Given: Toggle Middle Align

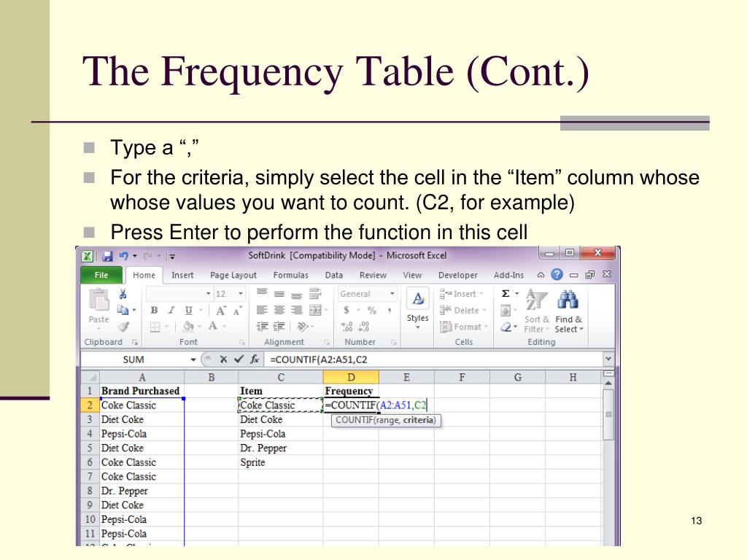Looking at the screenshot, I should 279,294.
